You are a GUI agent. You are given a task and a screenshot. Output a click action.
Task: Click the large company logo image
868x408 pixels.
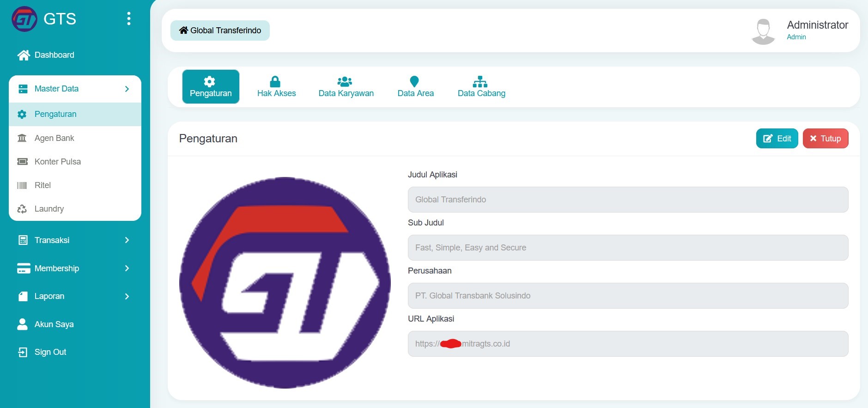pos(285,283)
